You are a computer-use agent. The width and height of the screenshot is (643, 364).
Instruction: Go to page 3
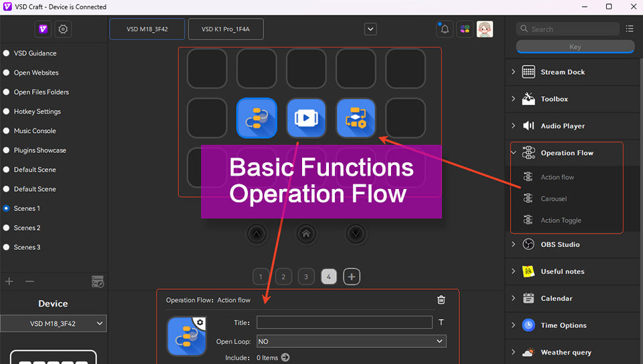point(306,277)
